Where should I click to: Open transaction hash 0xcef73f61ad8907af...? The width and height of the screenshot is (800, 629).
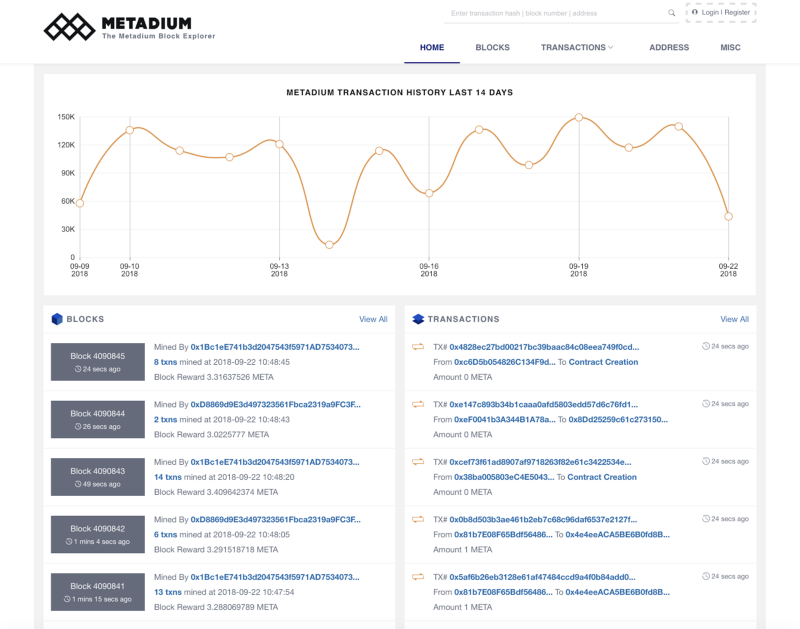click(x=540, y=462)
